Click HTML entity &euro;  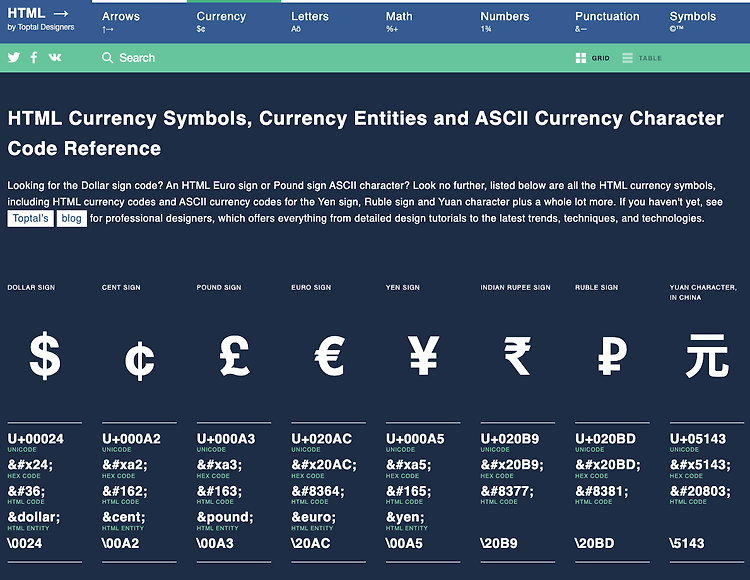tap(313, 517)
